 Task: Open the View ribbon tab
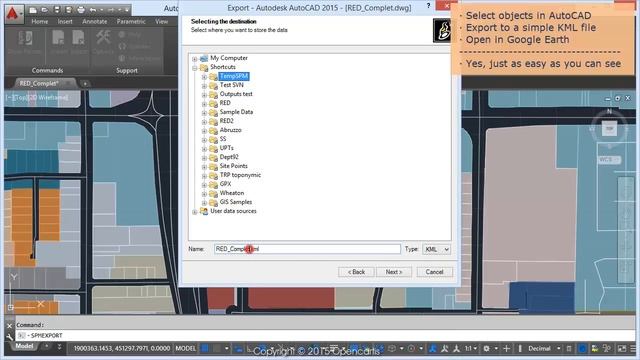(x=162, y=22)
